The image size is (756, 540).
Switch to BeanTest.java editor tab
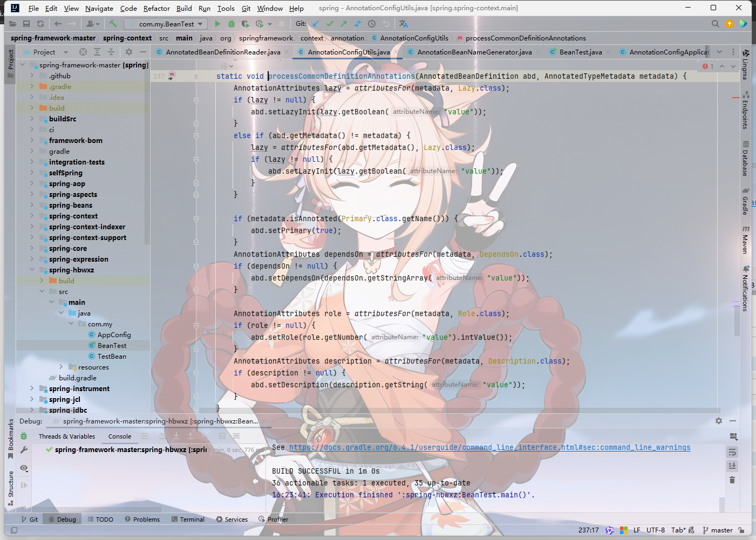(581, 52)
